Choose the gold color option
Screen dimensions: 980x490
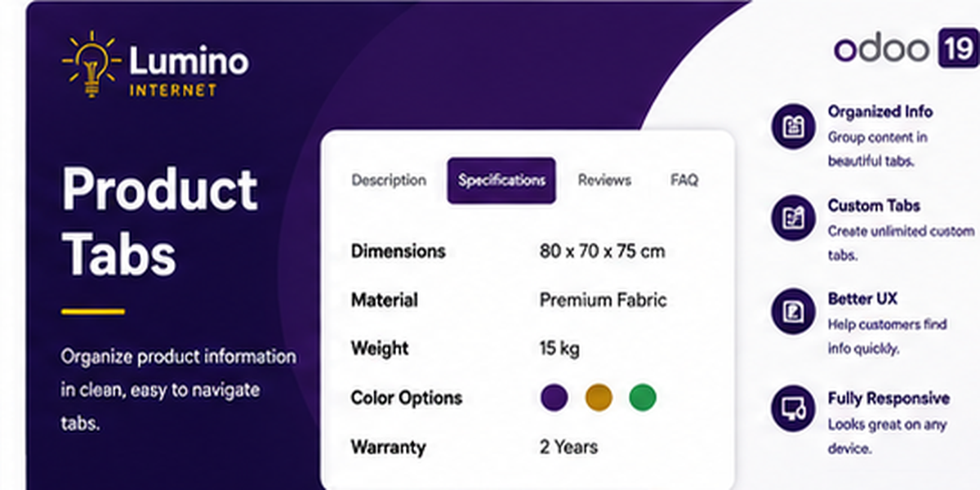click(599, 398)
